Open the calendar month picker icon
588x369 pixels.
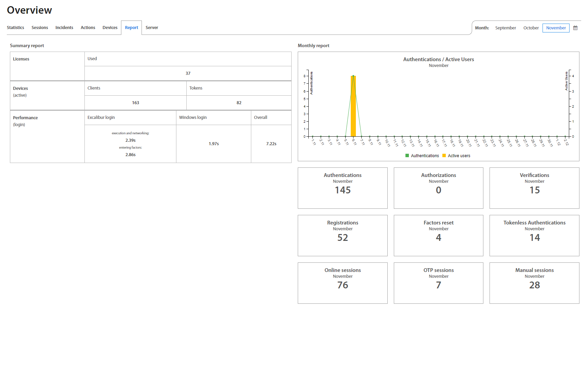pyautogui.click(x=575, y=28)
